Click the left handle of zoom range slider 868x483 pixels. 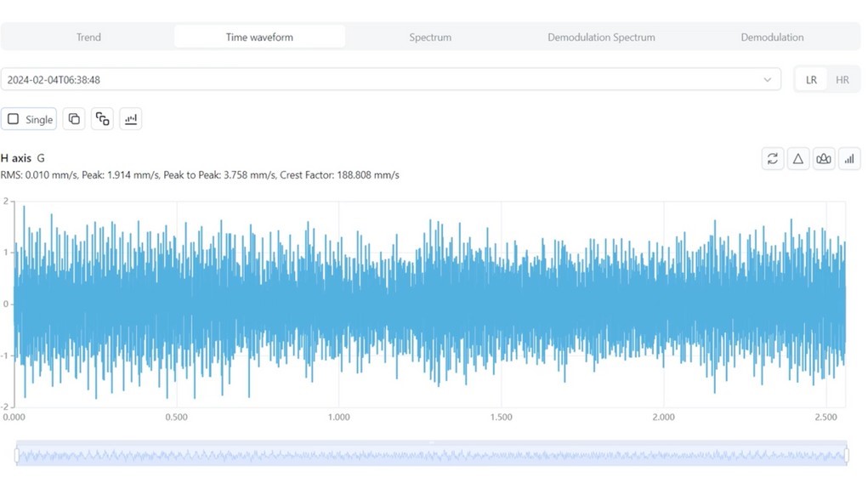click(x=17, y=456)
